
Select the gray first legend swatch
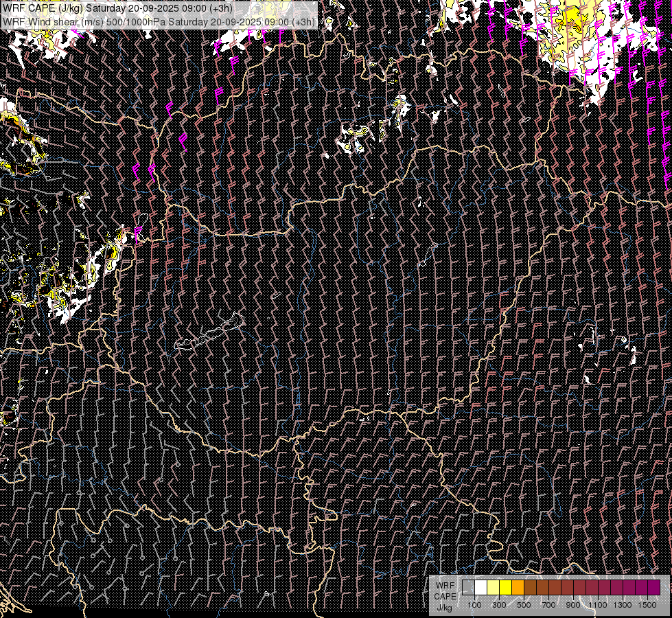[x=468, y=587]
